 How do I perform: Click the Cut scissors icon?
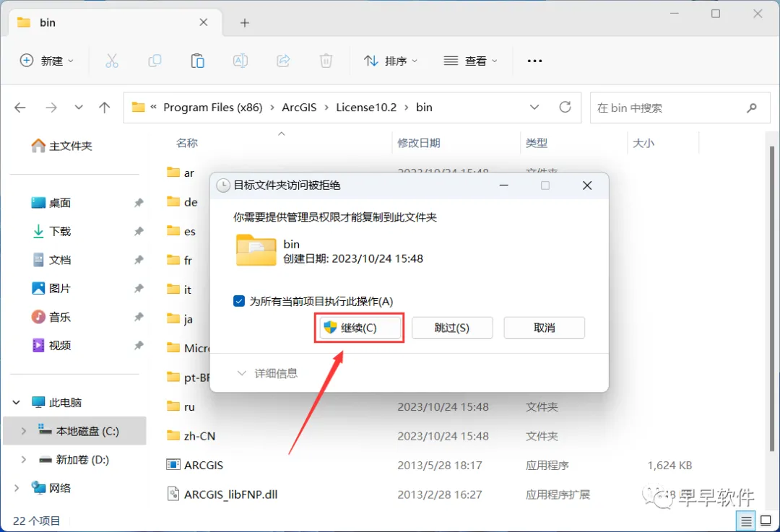pos(112,61)
